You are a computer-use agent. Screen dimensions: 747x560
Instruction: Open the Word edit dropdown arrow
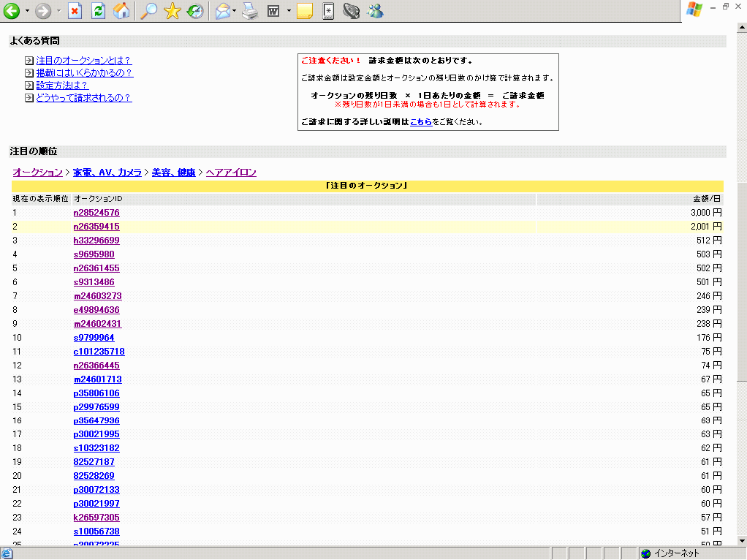click(x=289, y=11)
